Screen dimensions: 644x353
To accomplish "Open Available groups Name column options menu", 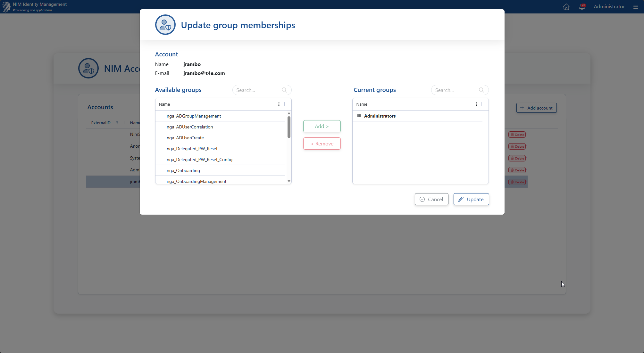I will tap(279, 104).
